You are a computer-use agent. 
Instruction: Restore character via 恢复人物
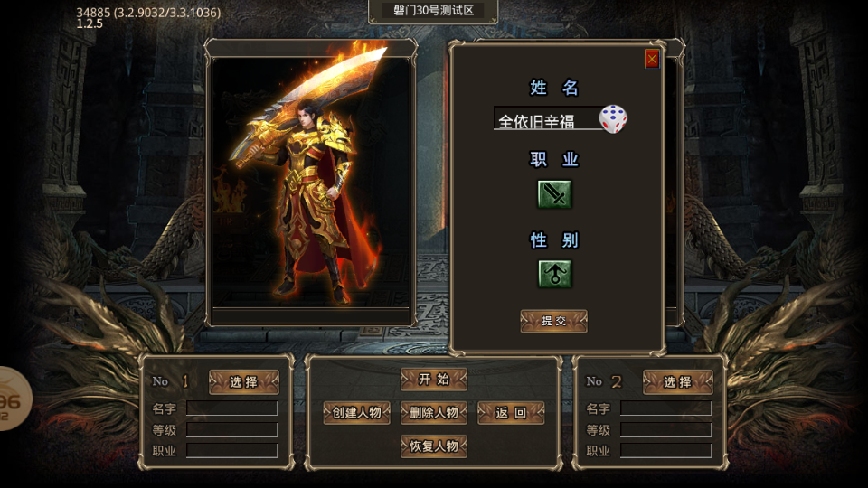pos(434,446)
